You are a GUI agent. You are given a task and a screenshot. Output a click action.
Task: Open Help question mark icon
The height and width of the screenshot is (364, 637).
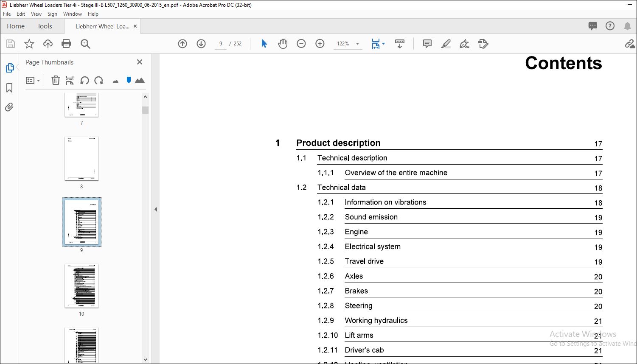(x=610, y=26)
